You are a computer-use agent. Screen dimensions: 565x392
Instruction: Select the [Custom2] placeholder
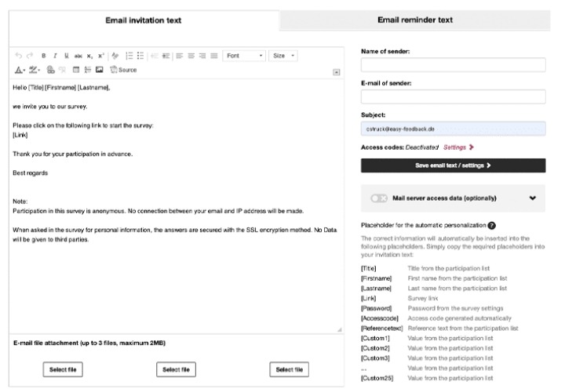375,348
